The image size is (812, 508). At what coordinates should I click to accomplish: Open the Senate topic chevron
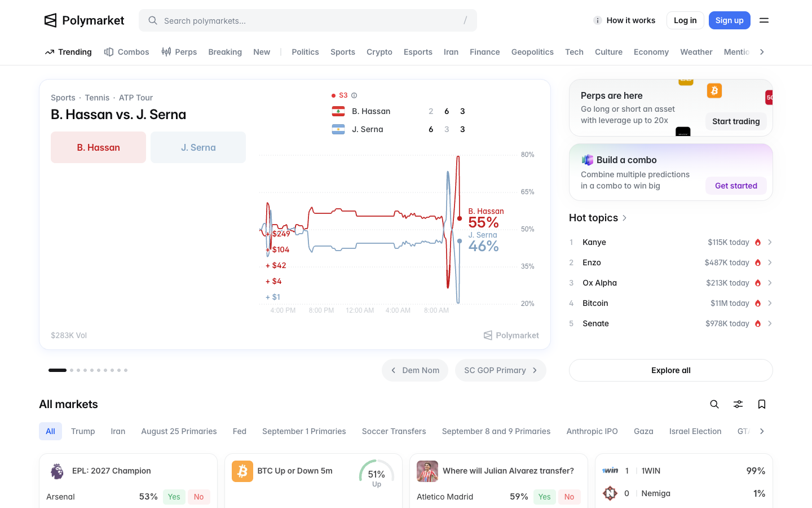tap(770, 323)
